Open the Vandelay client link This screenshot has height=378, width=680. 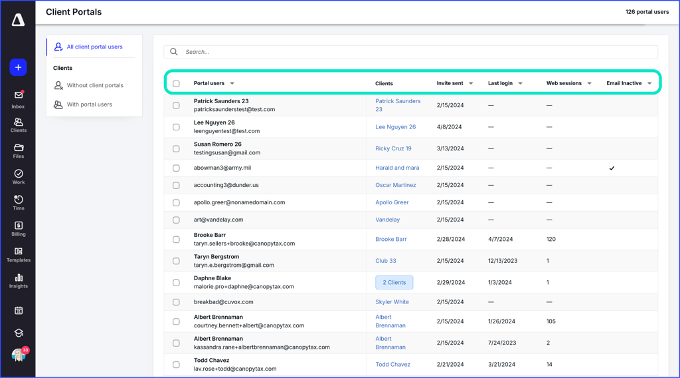[x=387, y=220]
